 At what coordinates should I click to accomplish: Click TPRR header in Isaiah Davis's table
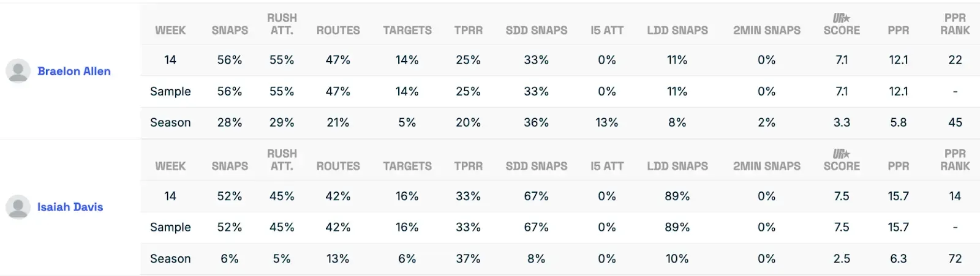tap(468, 166)
